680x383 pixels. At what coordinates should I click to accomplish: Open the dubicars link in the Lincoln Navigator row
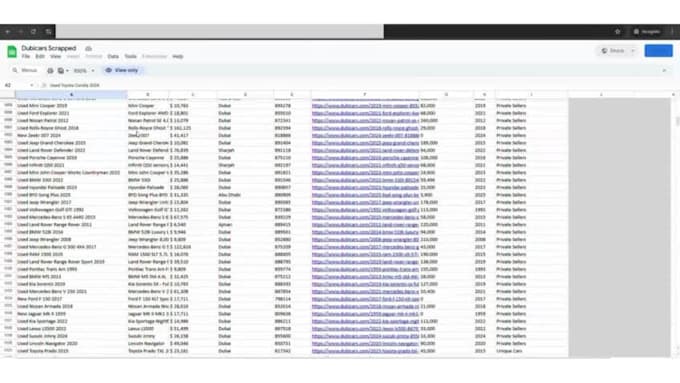365,344
